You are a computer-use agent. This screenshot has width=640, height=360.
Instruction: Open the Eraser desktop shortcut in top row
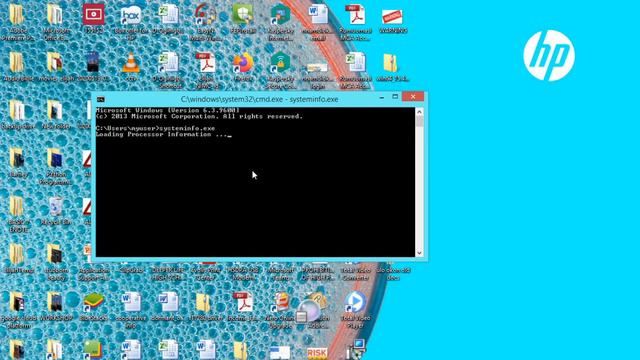[205, 16]
